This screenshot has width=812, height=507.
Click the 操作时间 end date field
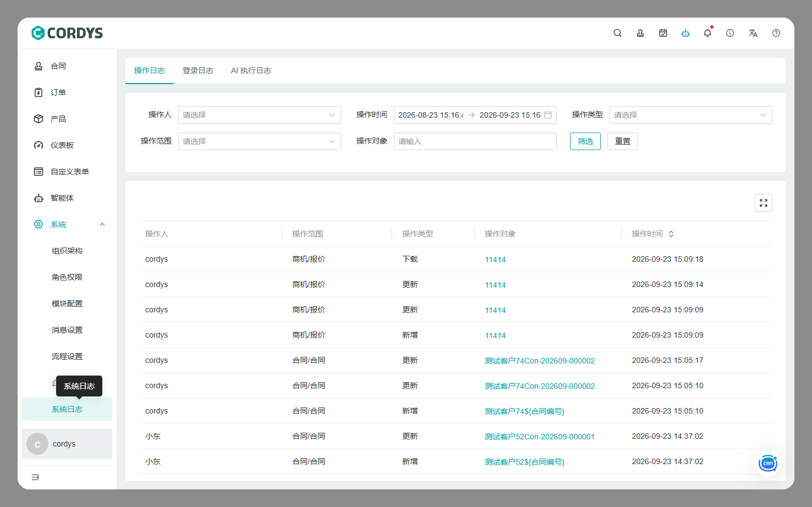point(510,115)
